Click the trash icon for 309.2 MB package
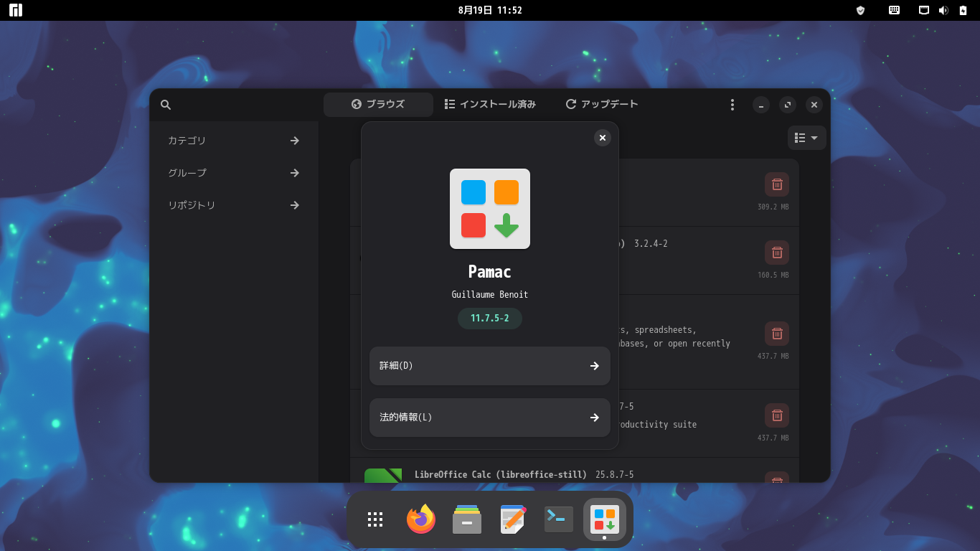This screenshot has height=551, width=980. pos(777,184)
